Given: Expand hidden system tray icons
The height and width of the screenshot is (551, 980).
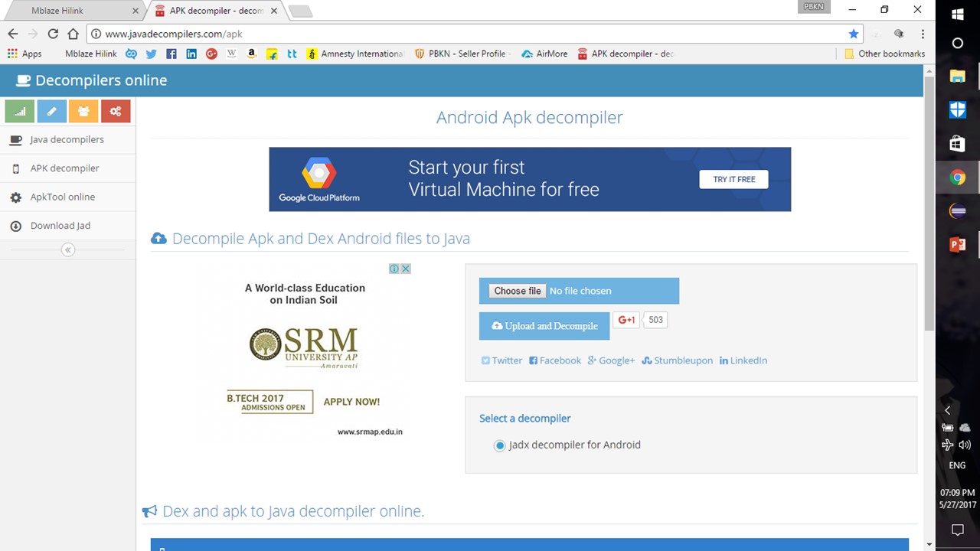Looking at the screenshot, I should (947, 410).
